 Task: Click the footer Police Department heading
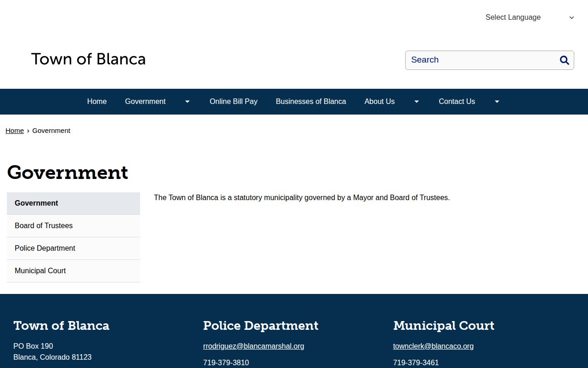coord(260,326)
